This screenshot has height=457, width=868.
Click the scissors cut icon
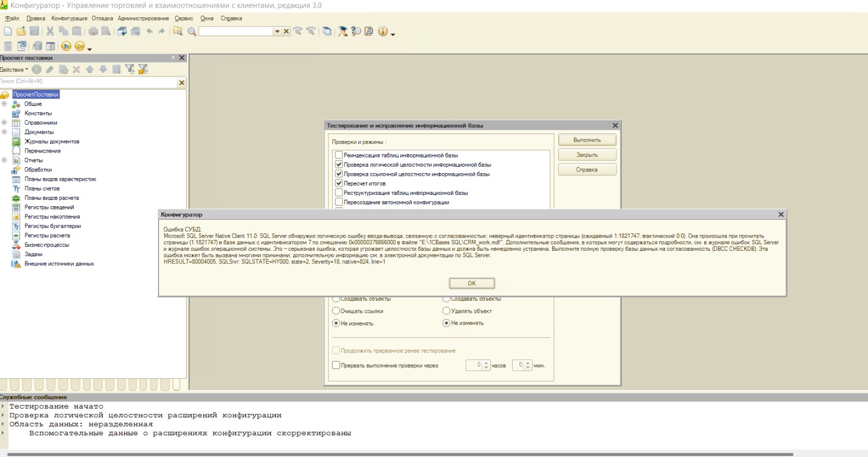tap(50, 31)
